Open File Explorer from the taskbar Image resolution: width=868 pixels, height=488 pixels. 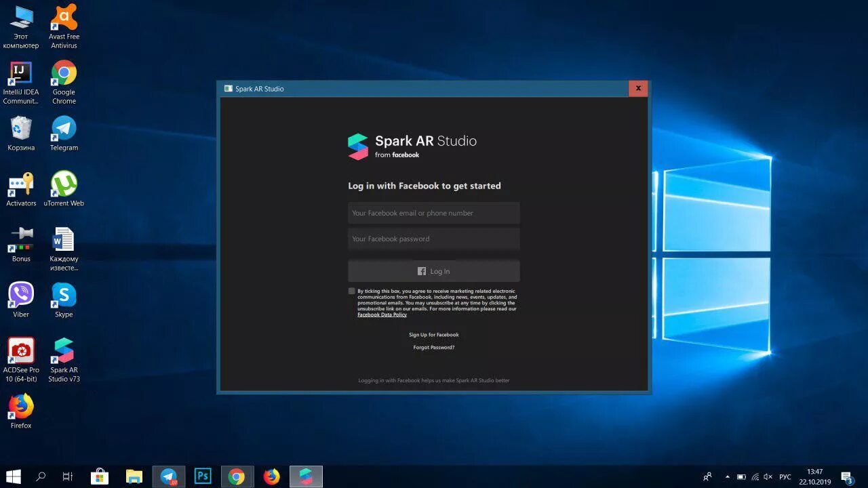pyautogui.click(x=134, y=476)
